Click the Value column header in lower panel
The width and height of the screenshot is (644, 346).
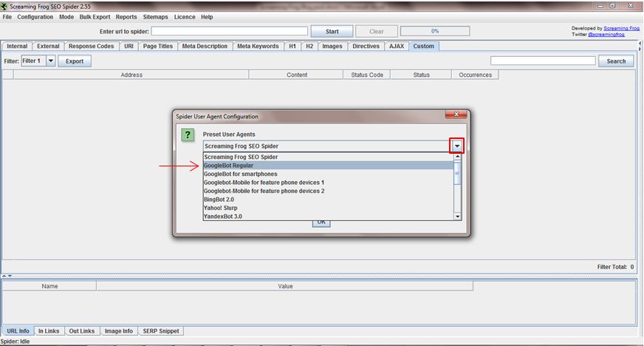[x=285, y=286]
